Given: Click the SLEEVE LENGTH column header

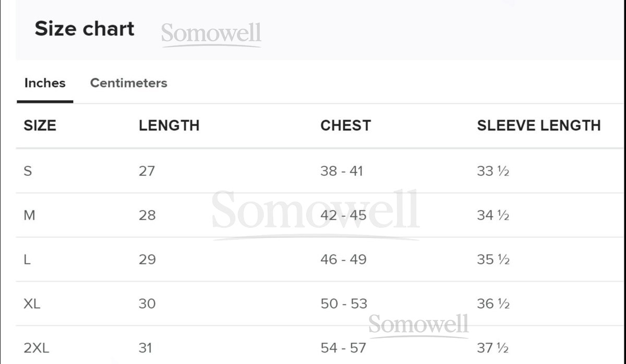Looking at the screenshot, I should pyautogui.click(x=538, y=125).
